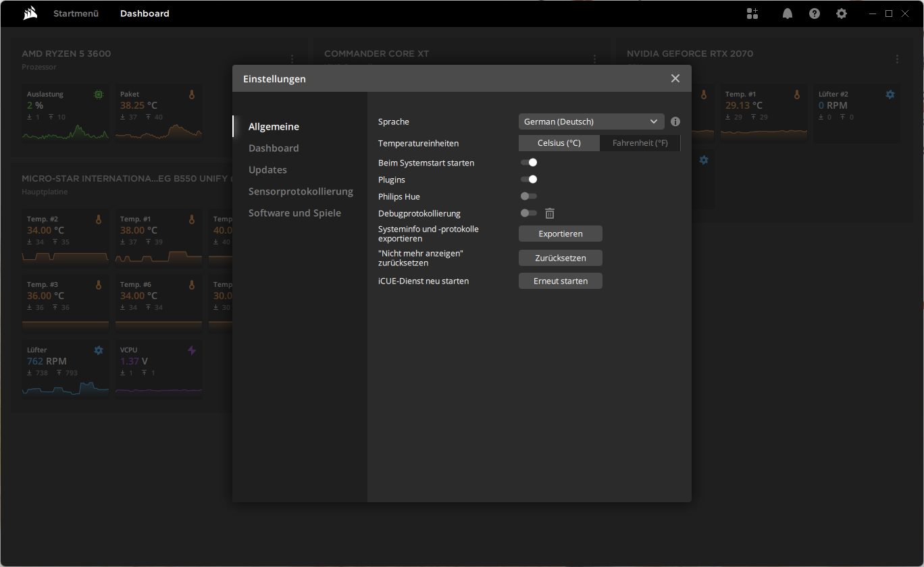
Task: Click the COMMANDER CORE XT heading
Action: tap(376, 53)
